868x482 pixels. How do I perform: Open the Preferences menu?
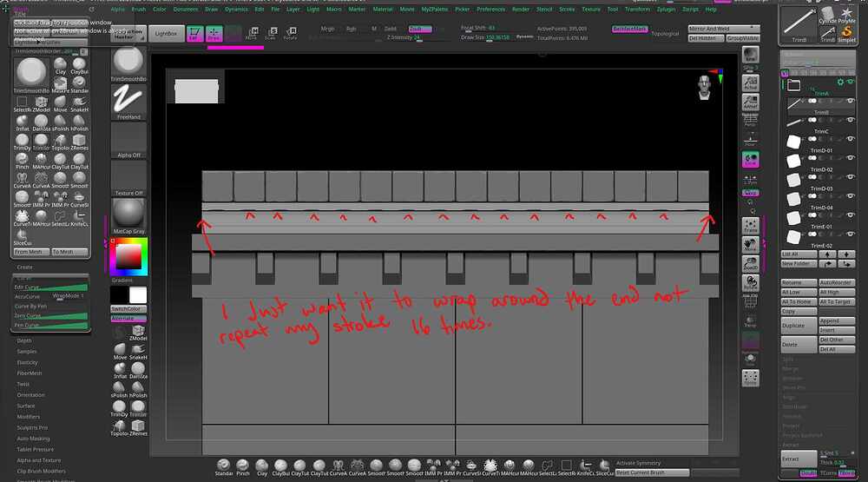pyautogui.click(x=490, y=10)
